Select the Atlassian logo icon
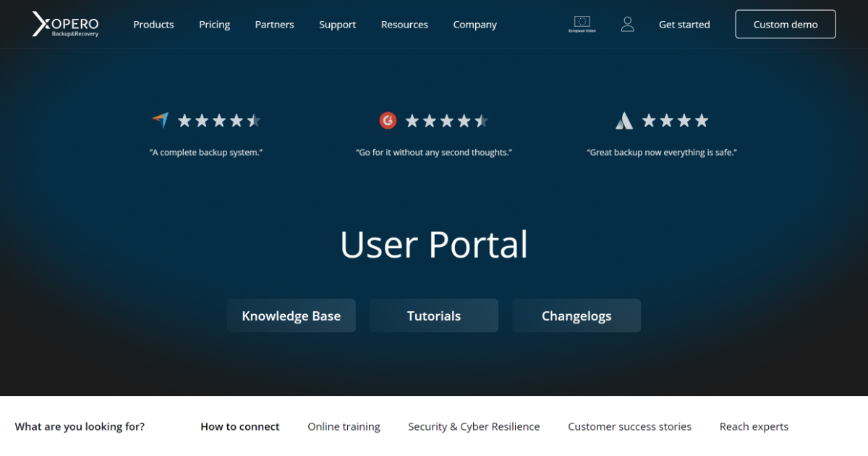 click(x=624, y=120)
